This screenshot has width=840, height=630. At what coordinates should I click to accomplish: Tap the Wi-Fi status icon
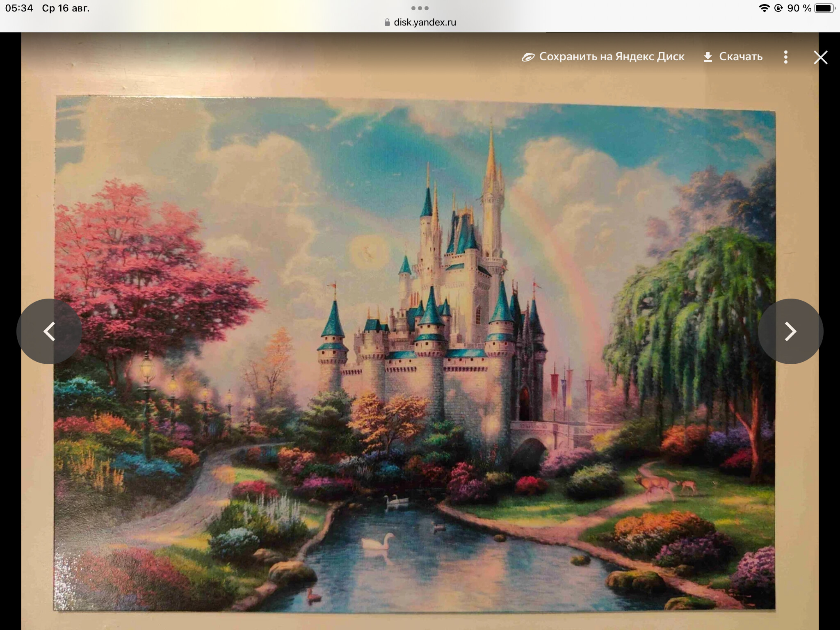coord(765,8)
